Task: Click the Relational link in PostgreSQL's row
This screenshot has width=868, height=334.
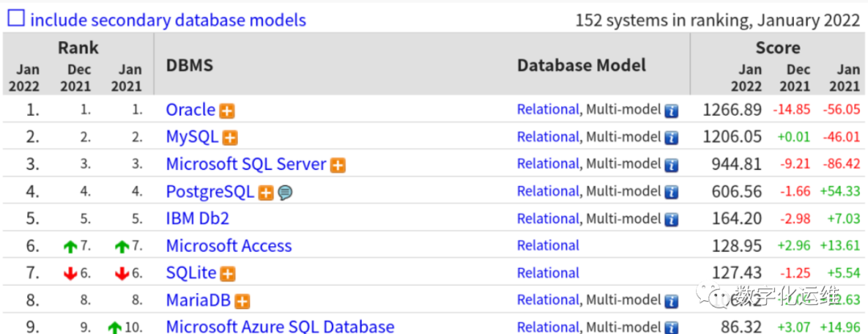Action: click(547, 192)
